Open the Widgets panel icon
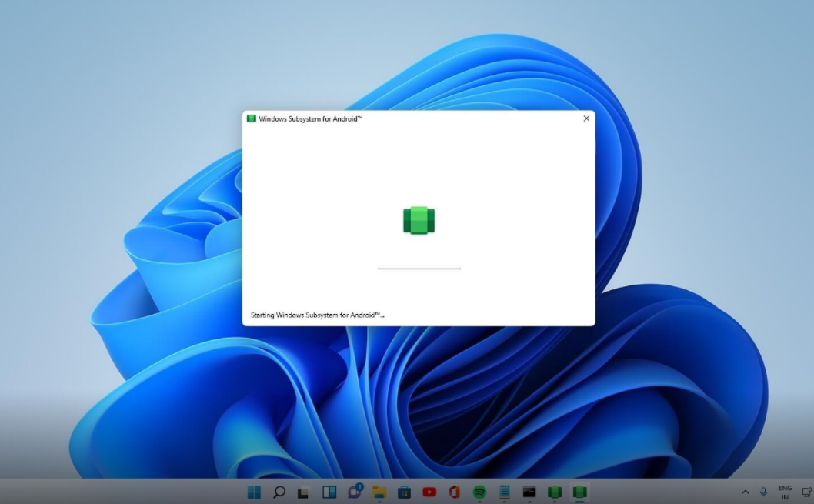The width and height of the screenshot is (814, 504). (x=329, y=492)
